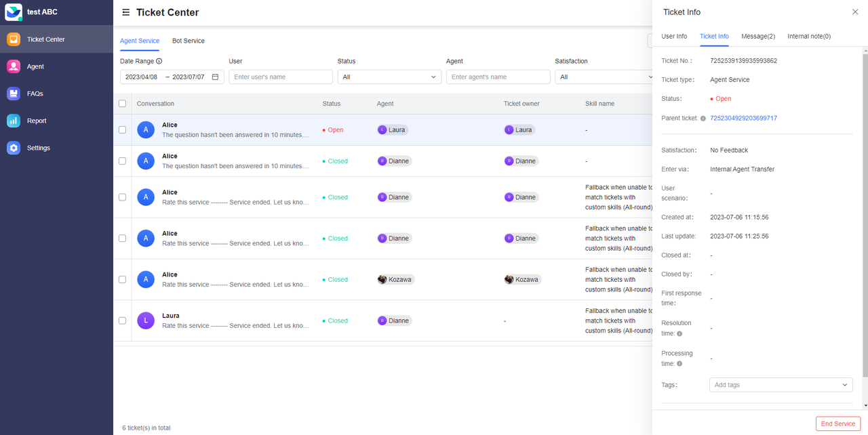Open the Agent sidebar icon

14,66
